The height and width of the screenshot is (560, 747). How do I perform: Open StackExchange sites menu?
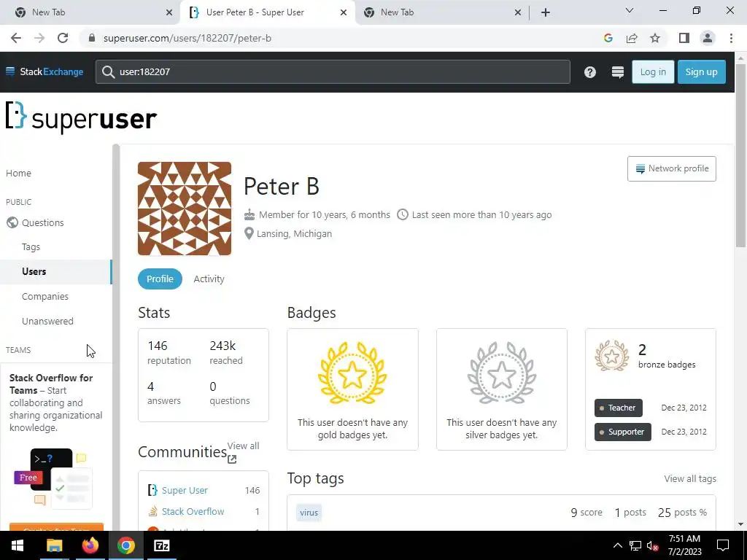pyautogui.click(x=44, y=72)
